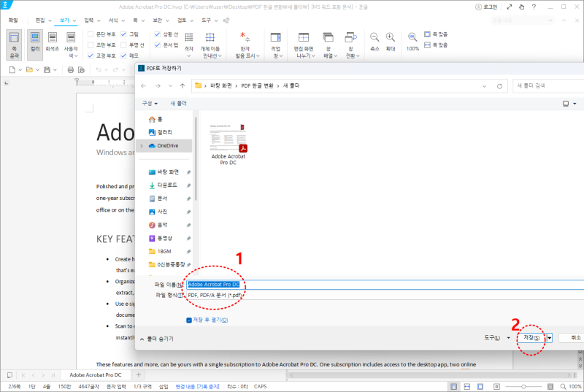Viewport: 584px width, 392px height.
Task: Click the 새 폴더 new folder button
Action: click(x=178, y=104)
